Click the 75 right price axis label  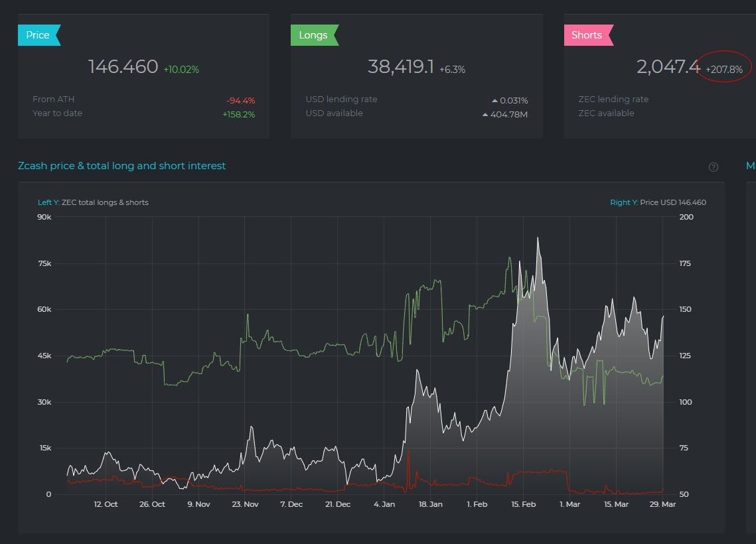click(x=684, y=448)
